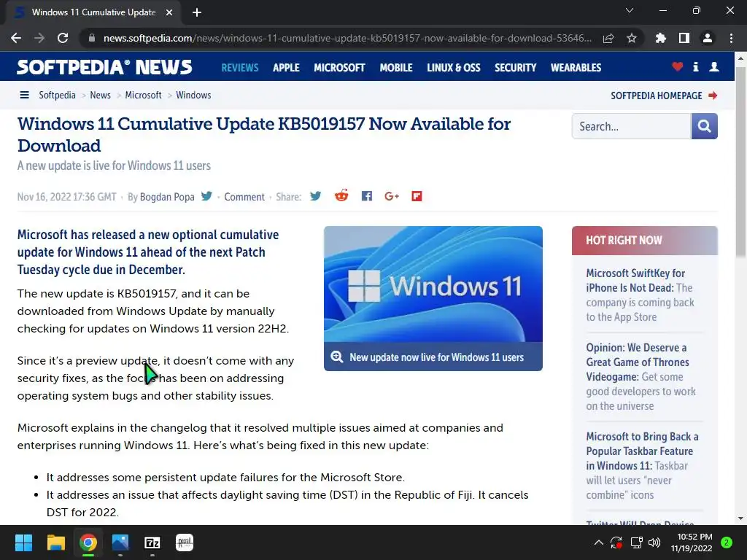This screenshot has height=560, width=747.
Task: Share article on Facebook
Action: [x=366, y=196]
